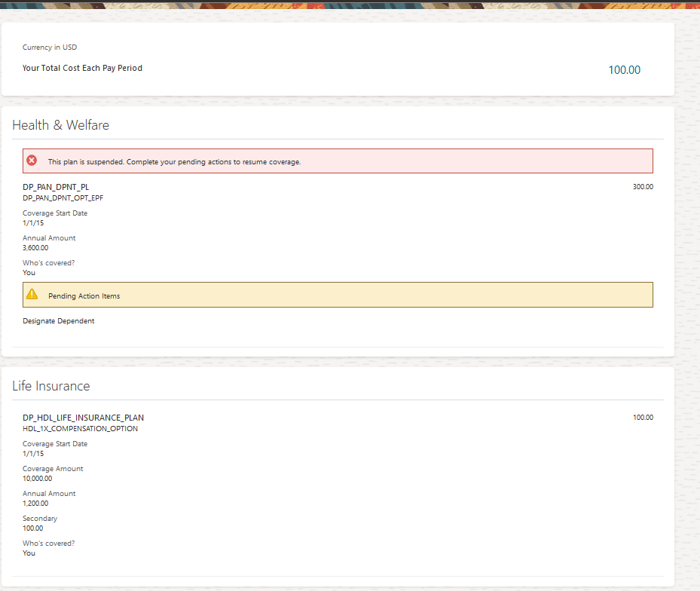Click the plan suspended error message text

(174, 162)
